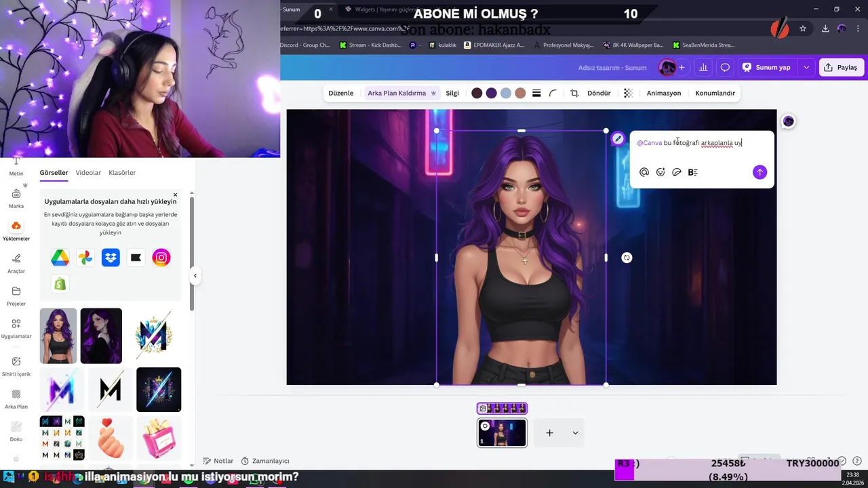Open the Zamanlayıcı timer
Screen dimensions: 868x488
(x=265, y=461)
